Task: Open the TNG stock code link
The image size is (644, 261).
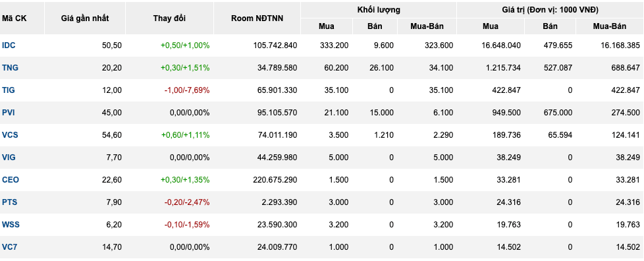Action: tap(10, 68)
